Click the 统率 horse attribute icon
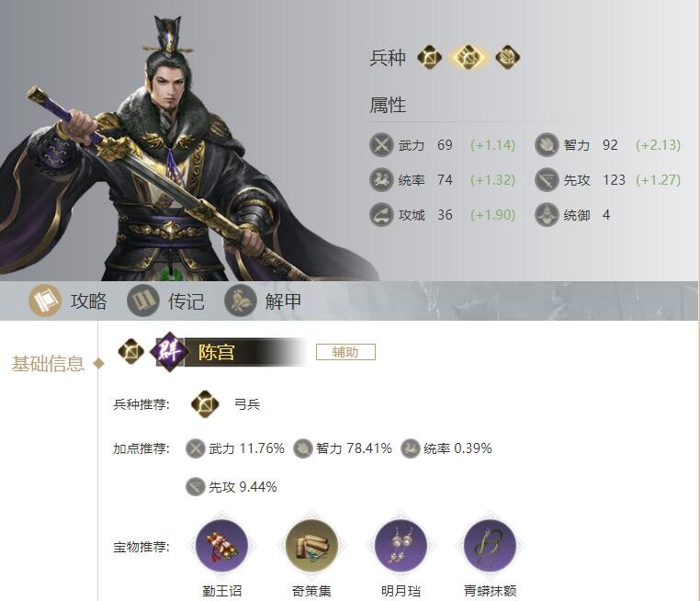Viewport: 700px width, 601px height. (x=381, y=179)
